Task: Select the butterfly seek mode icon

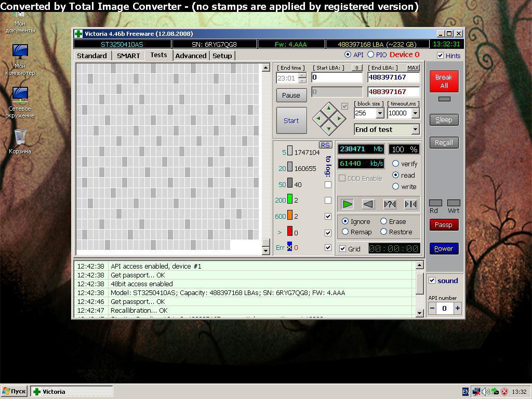Action: pyautogui.click(x=410, y=204)
